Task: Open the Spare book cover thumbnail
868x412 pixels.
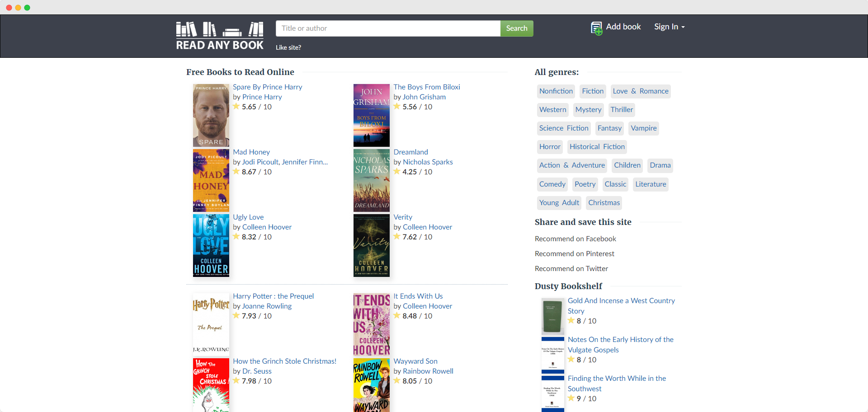Action: pyautogui.click(x=211, y=115)
